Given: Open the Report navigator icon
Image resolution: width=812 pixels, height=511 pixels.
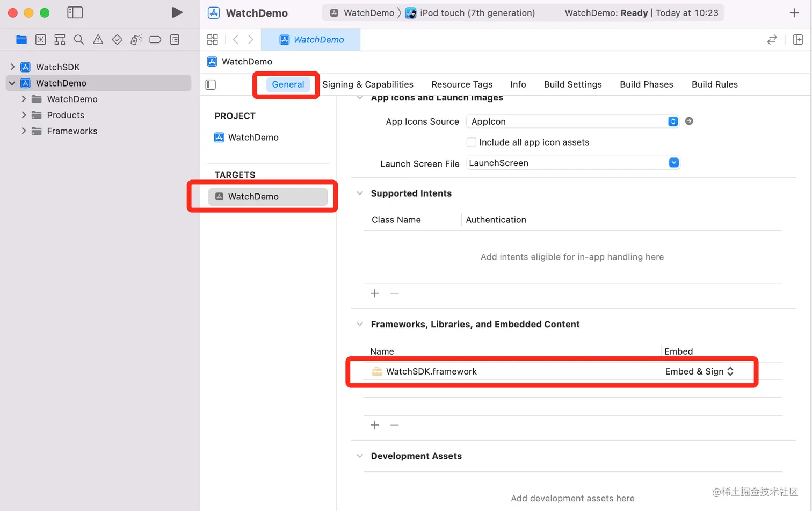Looking at the screenshot, I should pyautogui.click(x=175, y=39).
